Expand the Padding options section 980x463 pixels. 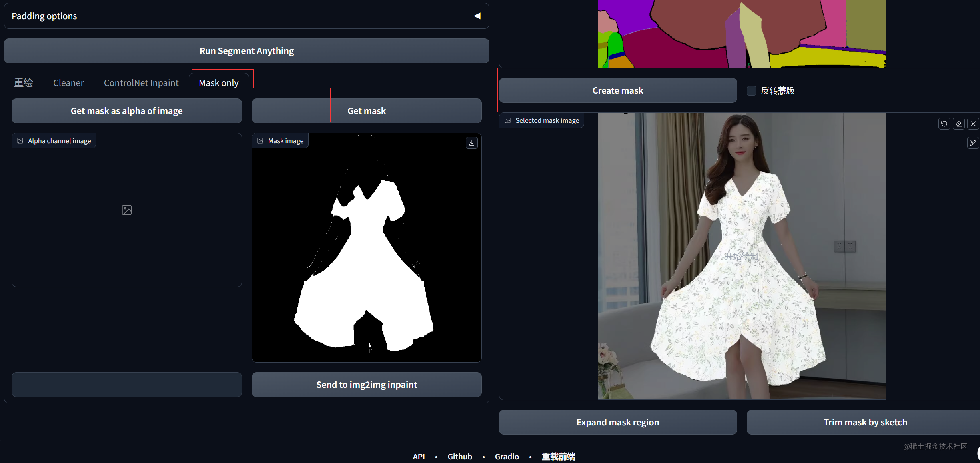(247, 16)
